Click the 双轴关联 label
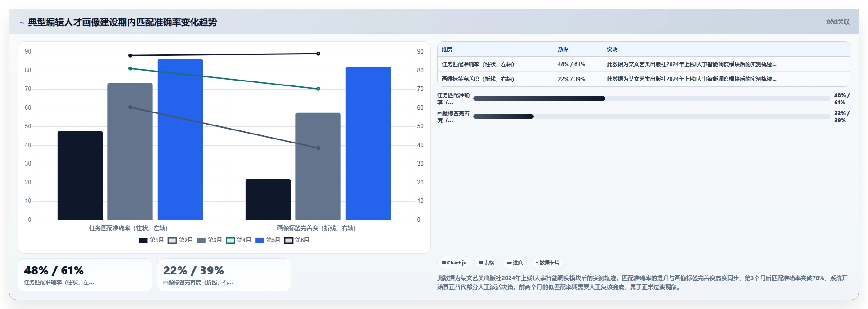This screenshot has height=309, width=868. coord(837,22)
